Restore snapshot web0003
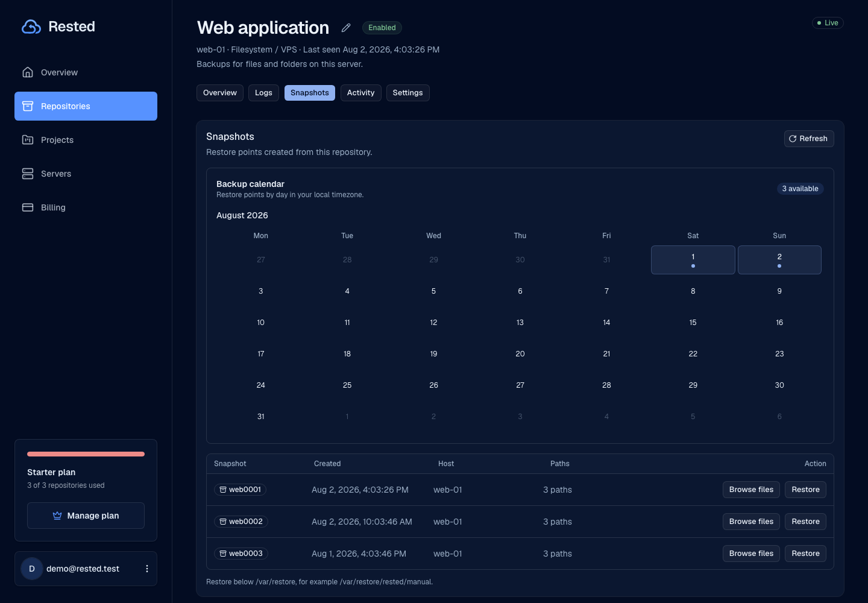This screenshot has width=868, height=603. pyautogui.click(x=805, y=554)
